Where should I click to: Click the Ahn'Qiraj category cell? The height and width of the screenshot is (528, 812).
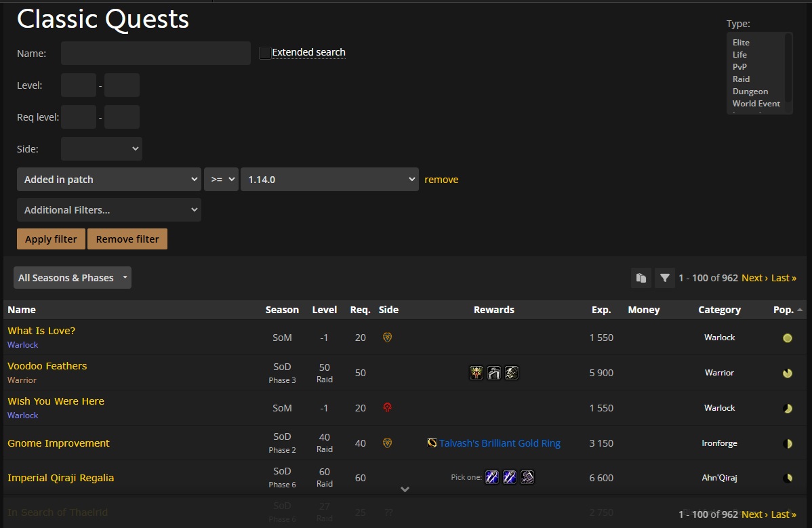pyautogui.click(x=719, y=478)
